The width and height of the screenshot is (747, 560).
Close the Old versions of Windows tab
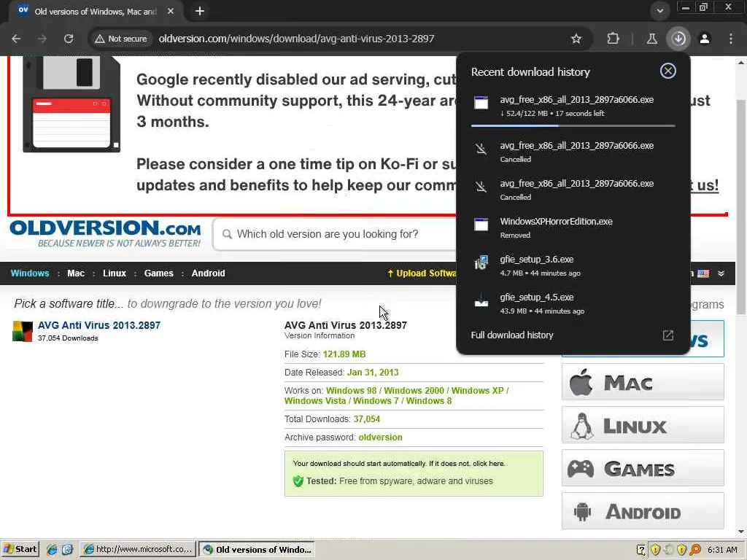coord(171,11)
